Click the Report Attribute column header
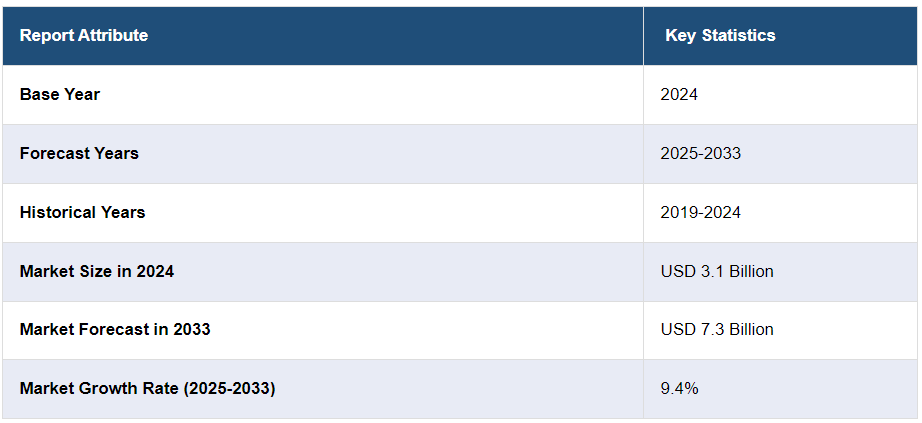922x423 pixels. pyautogui.click(x=84, y=36)
